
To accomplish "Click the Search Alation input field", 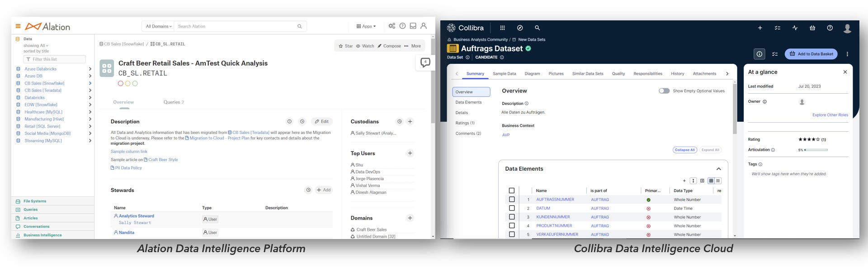I will coord(236,26).
